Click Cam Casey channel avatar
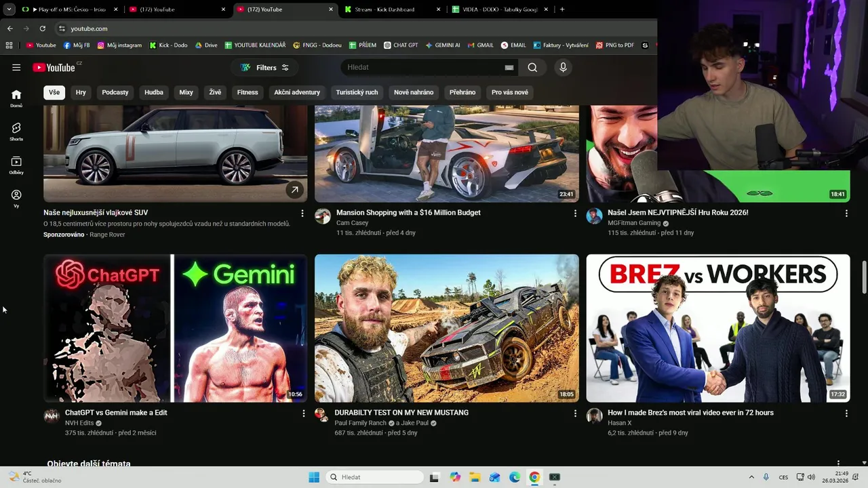 323,216
